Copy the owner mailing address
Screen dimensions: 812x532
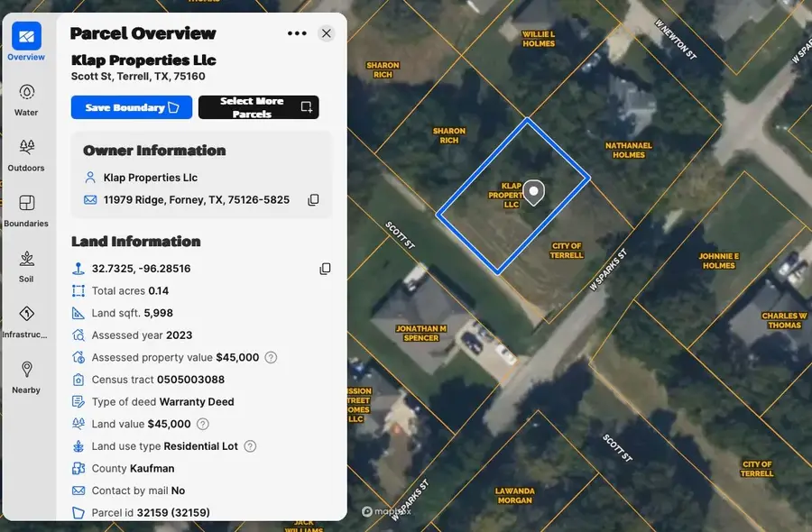[313, 199]
